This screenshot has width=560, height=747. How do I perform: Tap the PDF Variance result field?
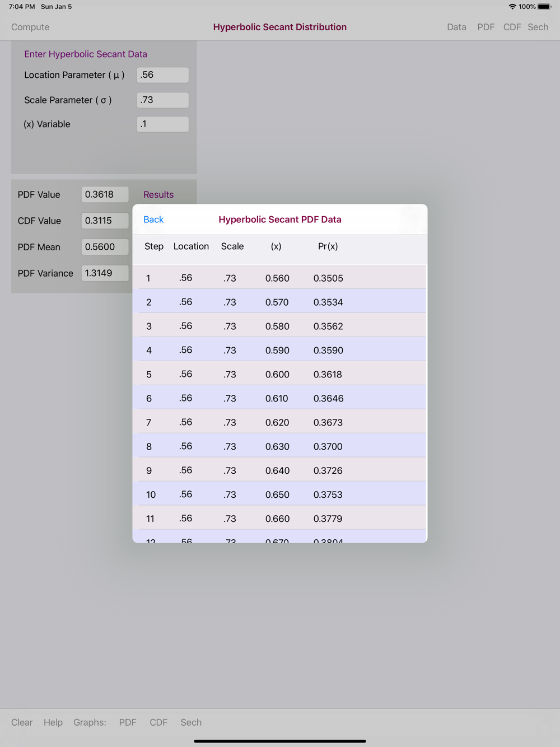[105, 273]
